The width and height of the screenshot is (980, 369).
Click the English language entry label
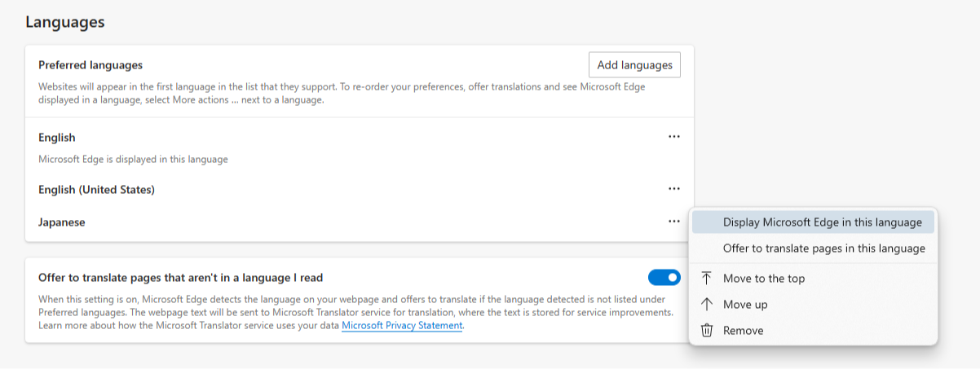(x=56, y=138)
